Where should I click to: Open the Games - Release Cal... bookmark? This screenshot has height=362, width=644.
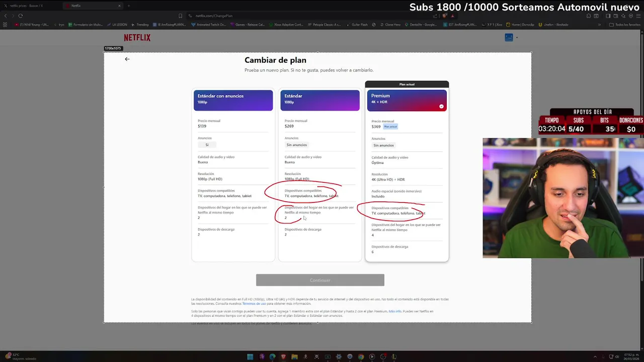click(x=247, y=24)
